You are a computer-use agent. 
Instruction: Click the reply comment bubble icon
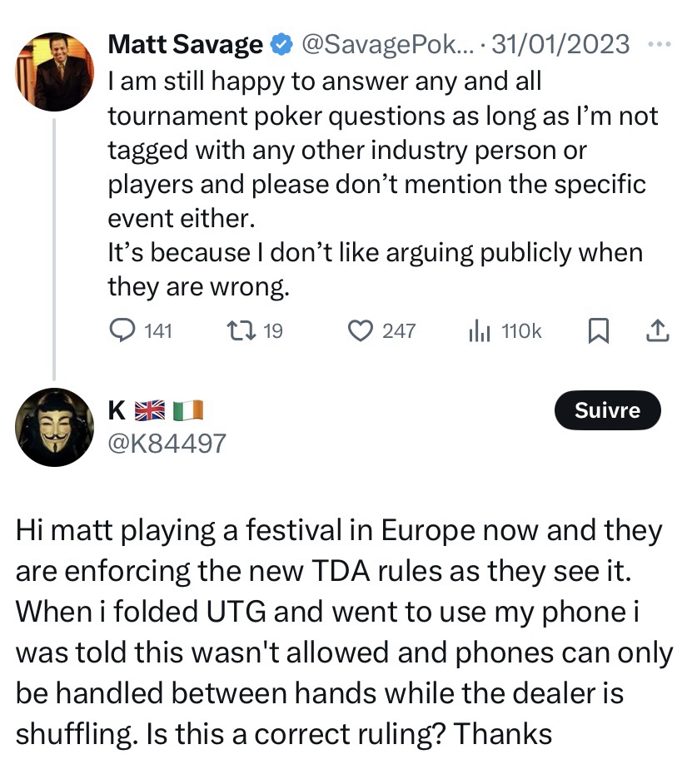pyautogui.click(x=123, y=331)
